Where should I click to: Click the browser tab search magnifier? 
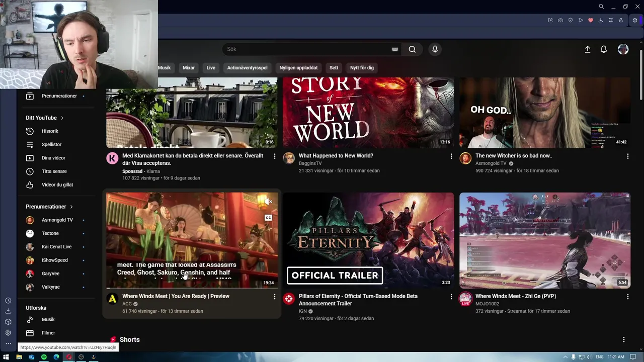[601, 7]
